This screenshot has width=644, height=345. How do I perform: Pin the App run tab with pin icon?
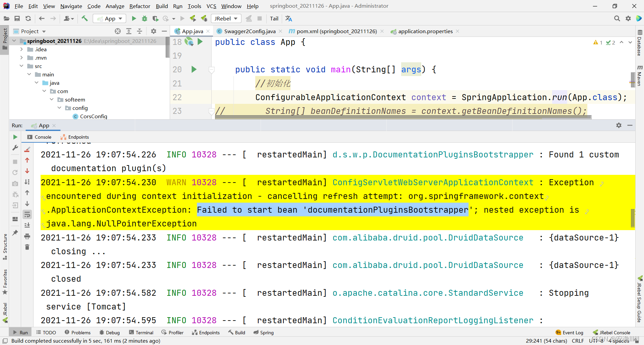[x=15, y=233]
